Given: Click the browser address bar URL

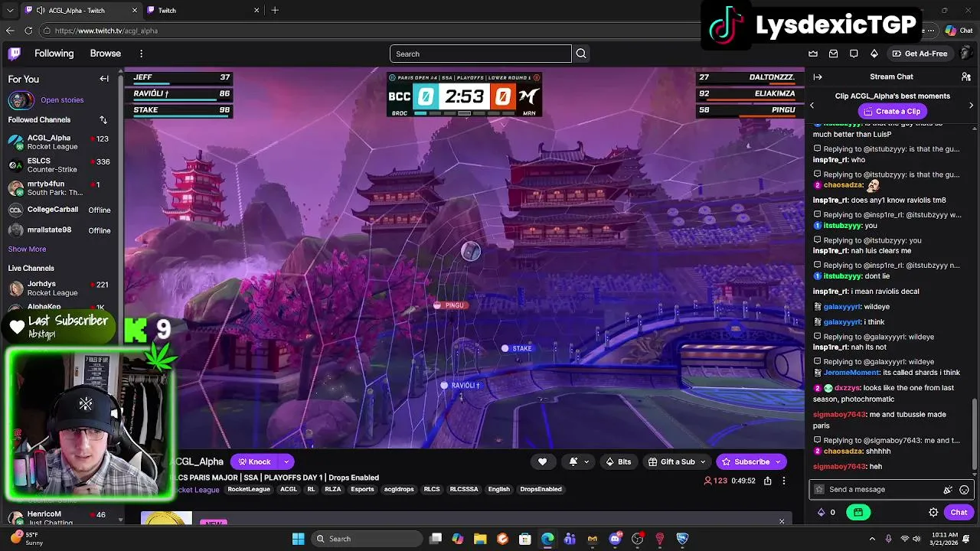Looking at the screenshot, I should click(x=106, y=31).
